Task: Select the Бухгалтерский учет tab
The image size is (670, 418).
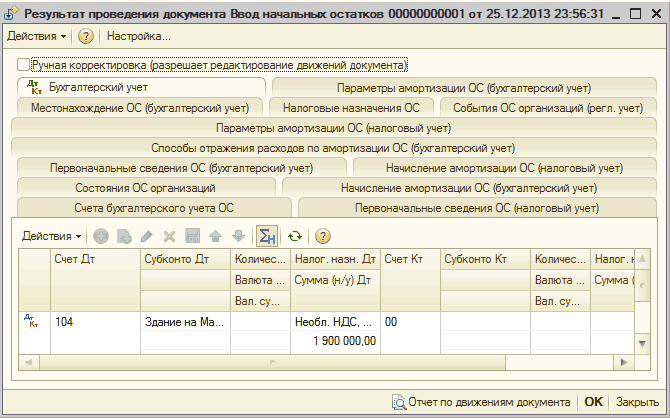Action: tap(141, 87)
